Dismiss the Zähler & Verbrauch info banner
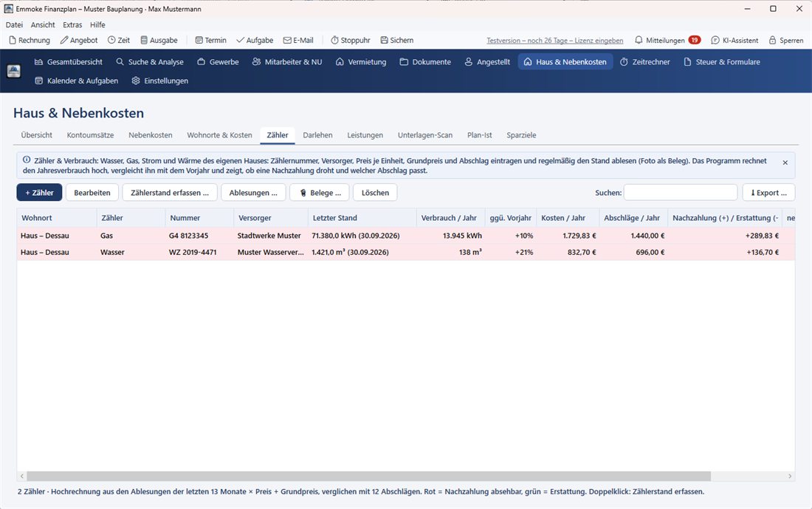The height and width of the screenshot is (509, 812). click(785, 163)
